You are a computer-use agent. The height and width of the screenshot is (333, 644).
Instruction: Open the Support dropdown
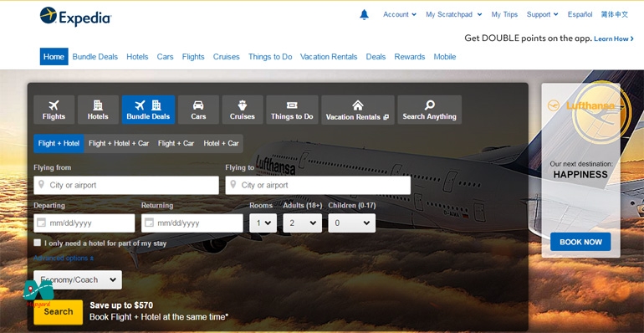[x=543, y=14]
